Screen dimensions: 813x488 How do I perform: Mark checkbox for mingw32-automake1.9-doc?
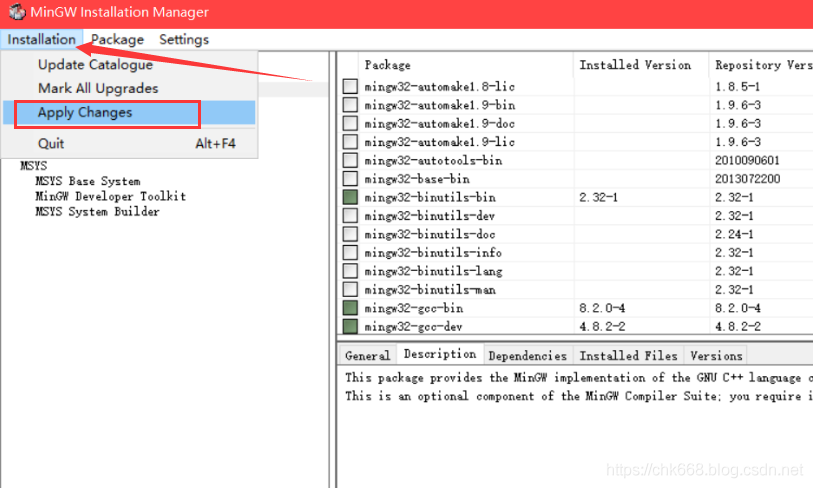pos(350,123)
